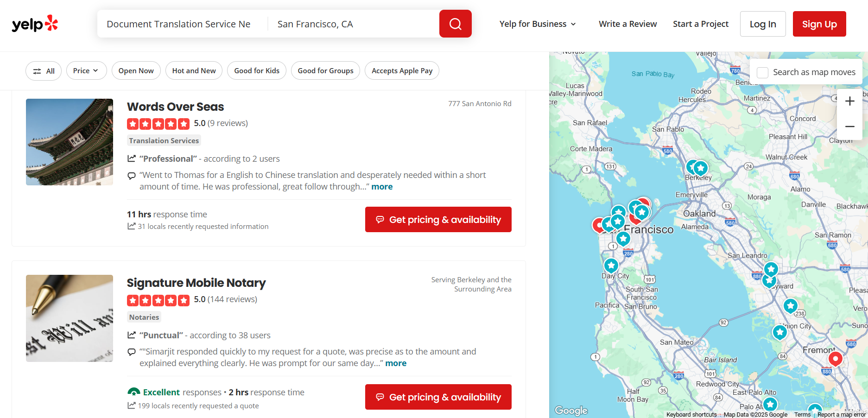Toggle the Accepts Apple Pay filter

coord(402,71)
